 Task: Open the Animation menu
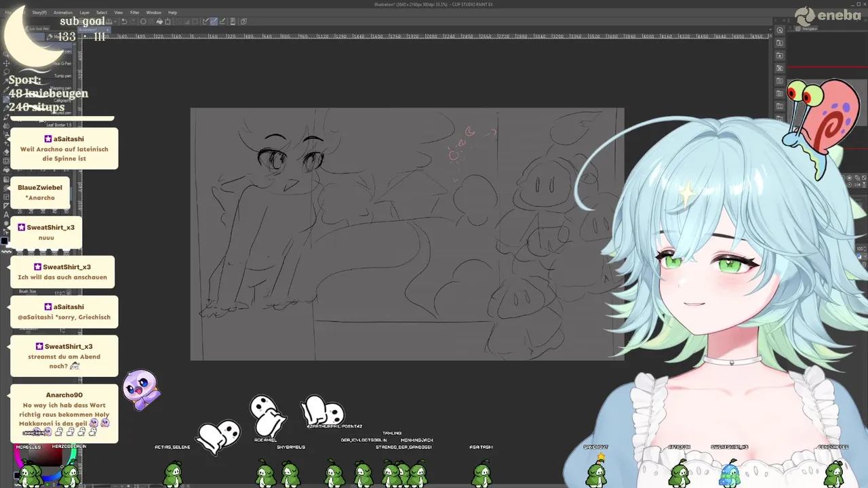click(63, 13)
